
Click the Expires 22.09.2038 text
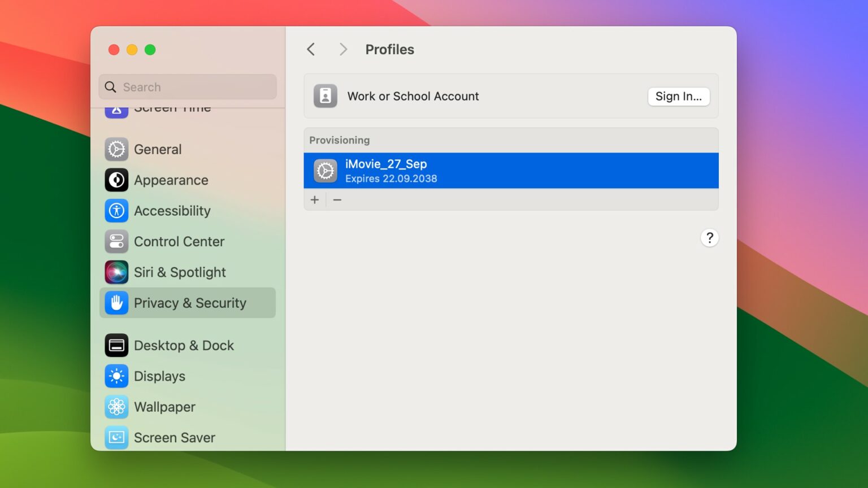(x=391, y=178)
